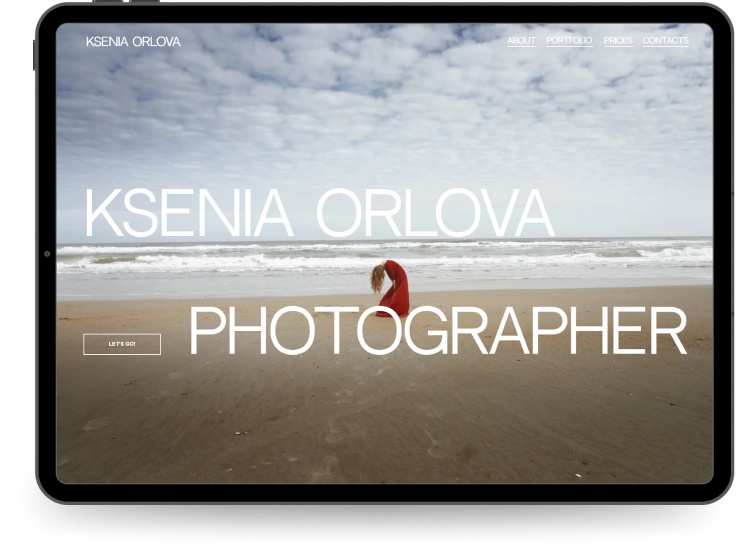
Task: Click the wet sand in the foreground
Action: [x=380, y=430]
